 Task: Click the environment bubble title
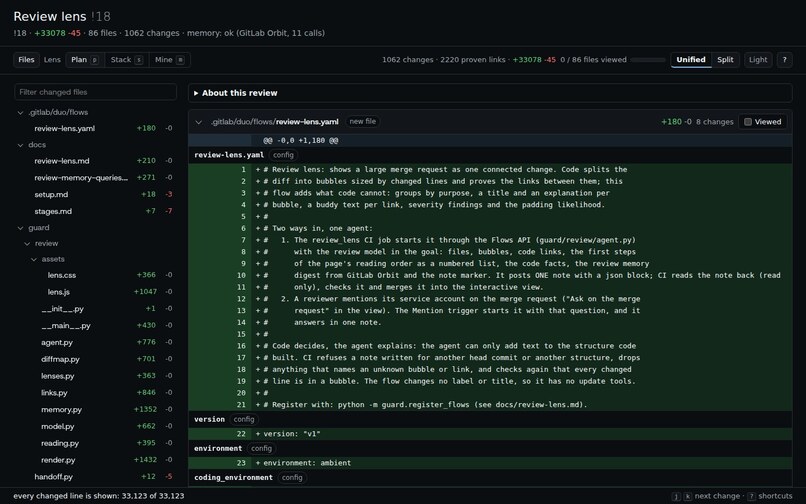click(x=218, y=448)
